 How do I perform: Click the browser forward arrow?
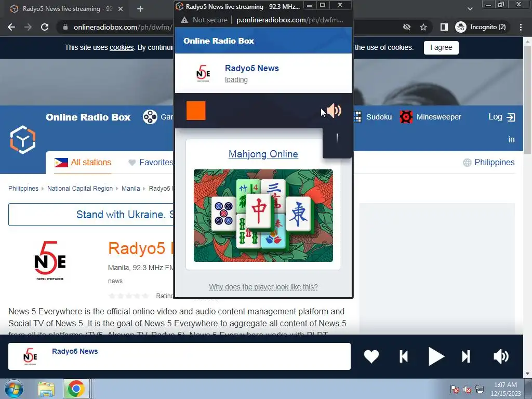click(28, 27)
